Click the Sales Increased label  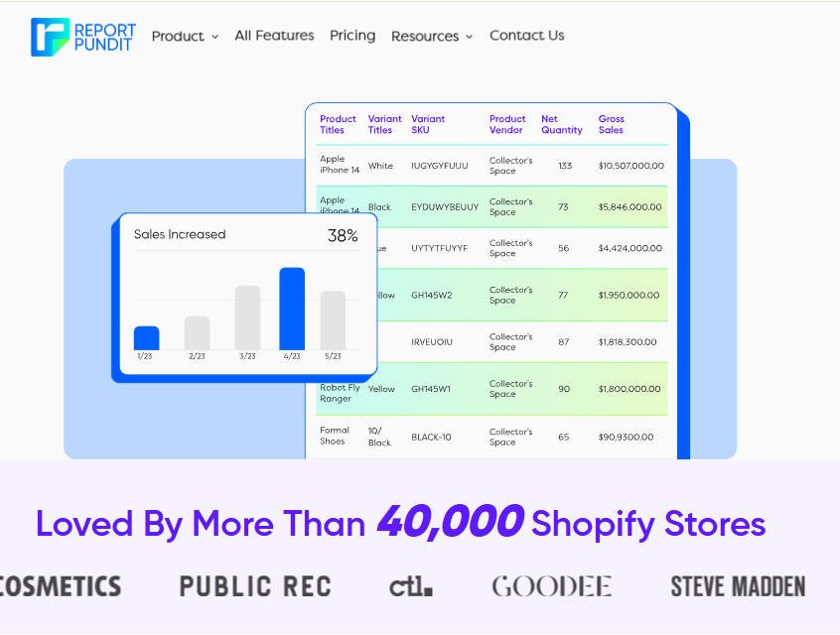click(180, 234)
